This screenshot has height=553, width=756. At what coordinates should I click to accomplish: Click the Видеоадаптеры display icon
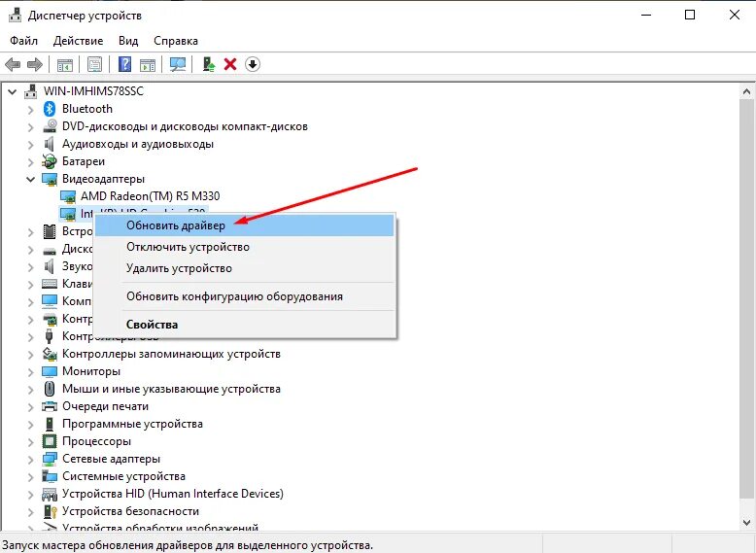coord(50,179)
